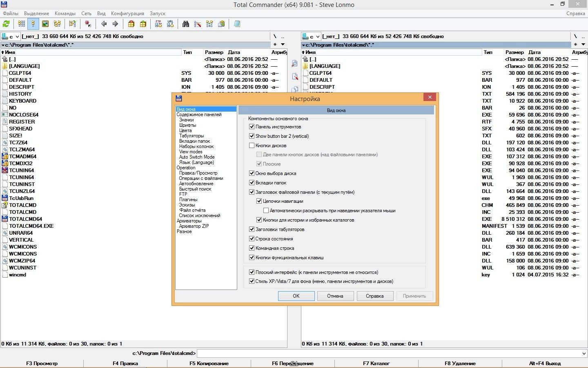588x368 pixels.
Task: Enable 'Кнопки дисков' checkbox
Action: (252, 146)
